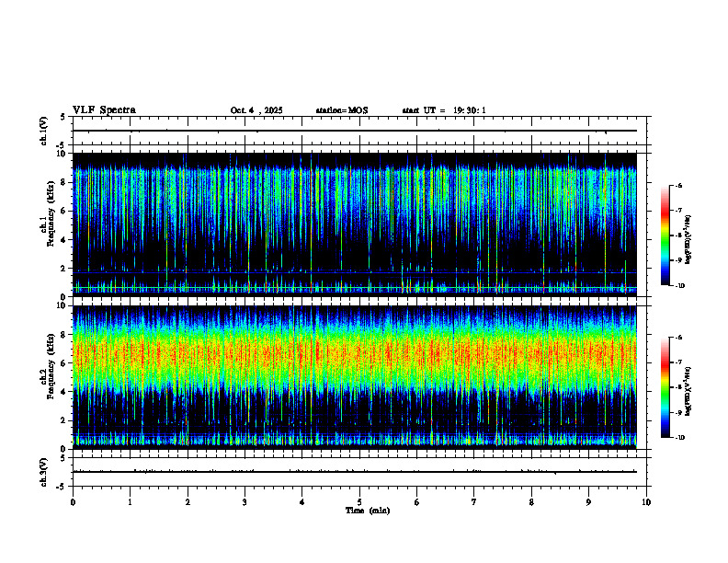Click tick label "1" on the Time axis
Image resolution: width=728 pixels, height=563 pixels.
130,502
